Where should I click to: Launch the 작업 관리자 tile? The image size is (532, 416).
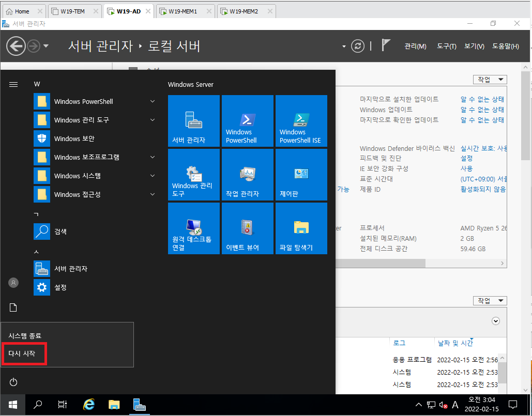247,175
